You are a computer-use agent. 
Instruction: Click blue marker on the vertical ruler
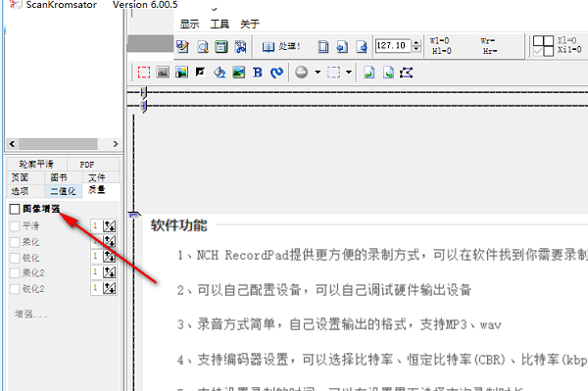click(134, 215)
